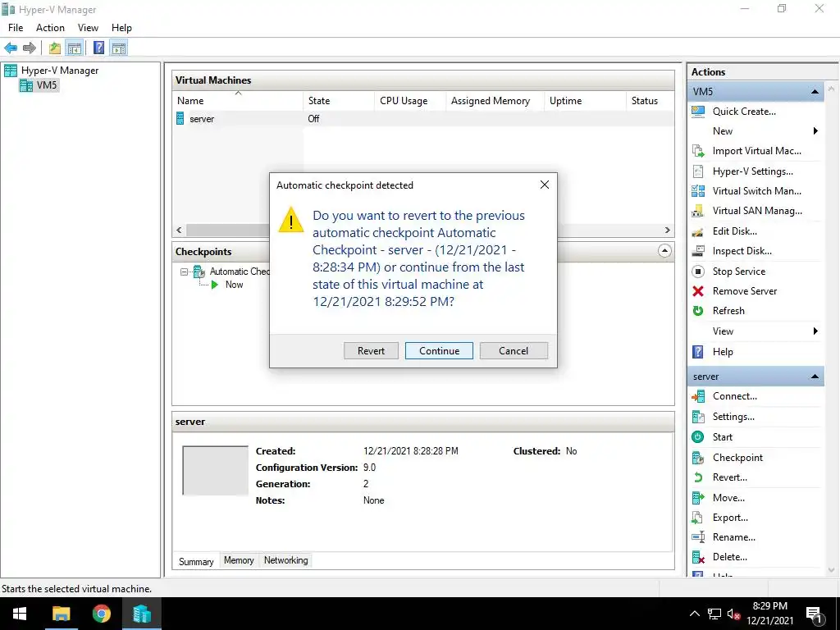Click the blue Help toolbar icon
Screen dimensions: 840x630
click(x=98, y=48)
